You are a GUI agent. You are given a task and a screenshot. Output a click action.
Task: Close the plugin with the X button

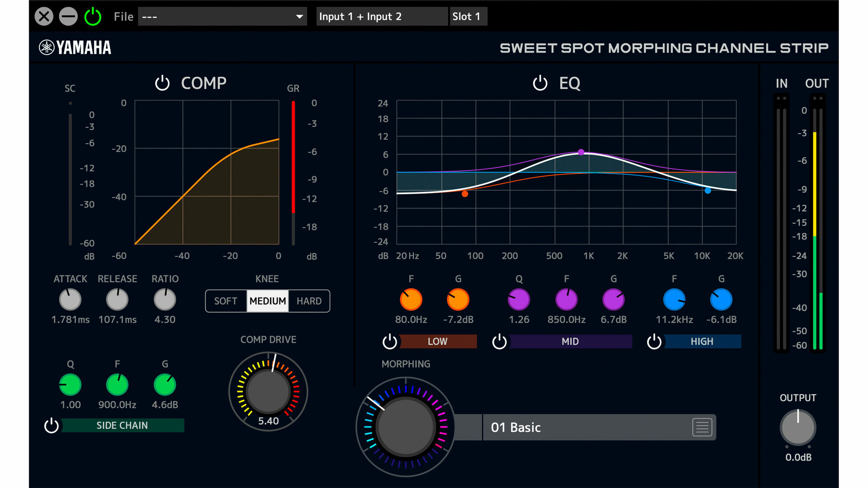pos(44,16)
